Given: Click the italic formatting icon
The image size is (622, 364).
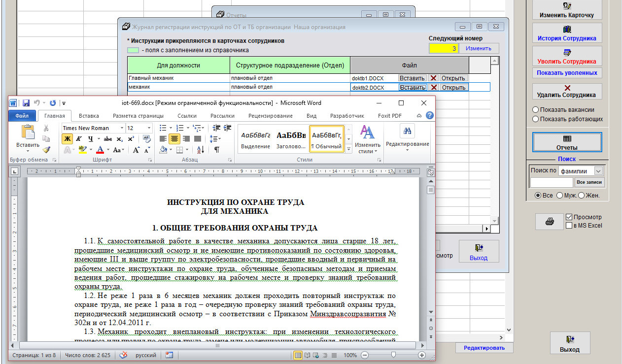Looking at the screenshot, I should 78,139.
